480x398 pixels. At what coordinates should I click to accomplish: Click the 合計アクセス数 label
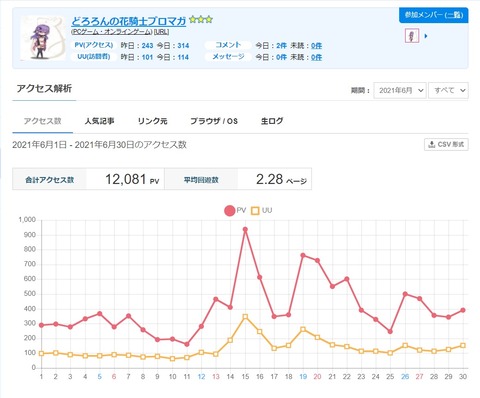49,180
